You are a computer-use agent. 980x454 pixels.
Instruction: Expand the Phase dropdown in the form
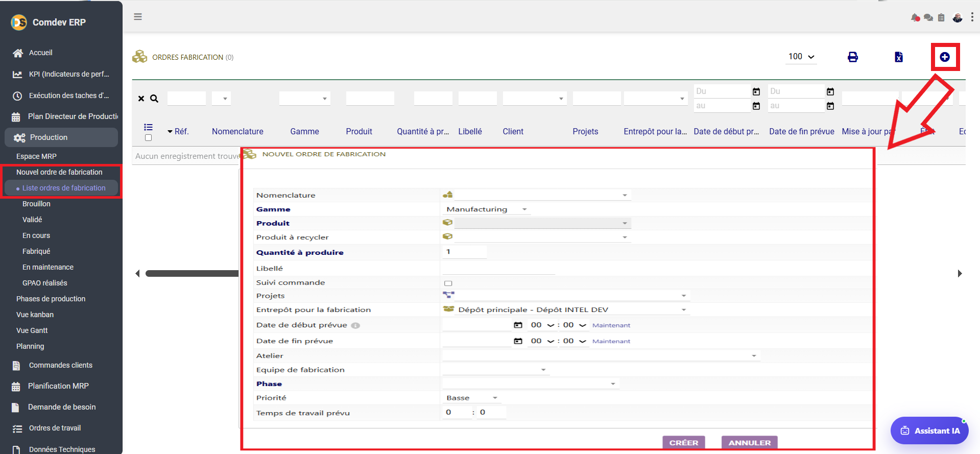(531, 384)
